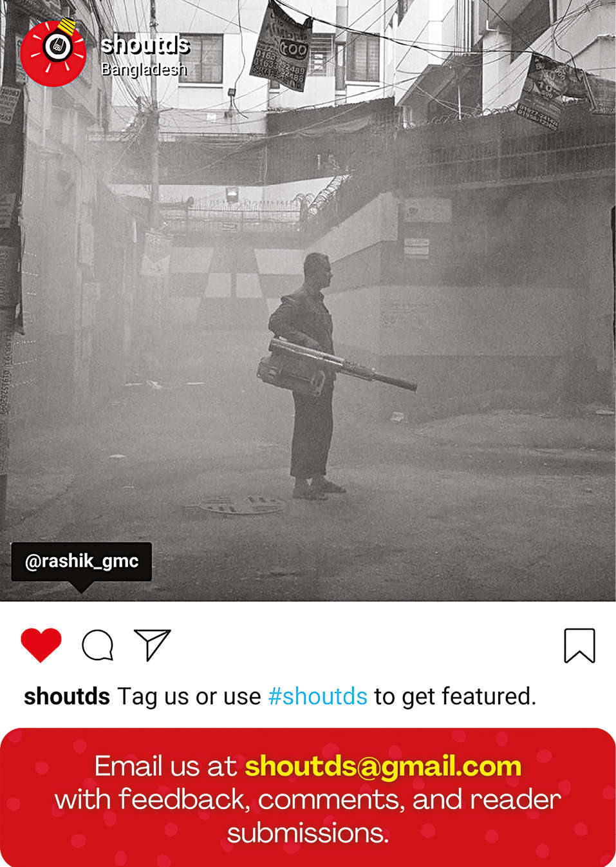Click the word 'submissions.' in banner
The image size is (616, 867).
308,834
